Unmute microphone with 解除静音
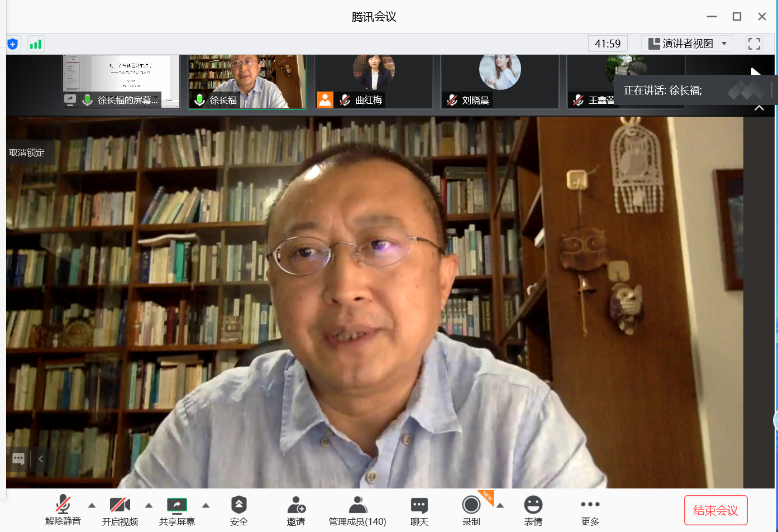The width and height of the screenshot is (778, 532). pos(63,510)
